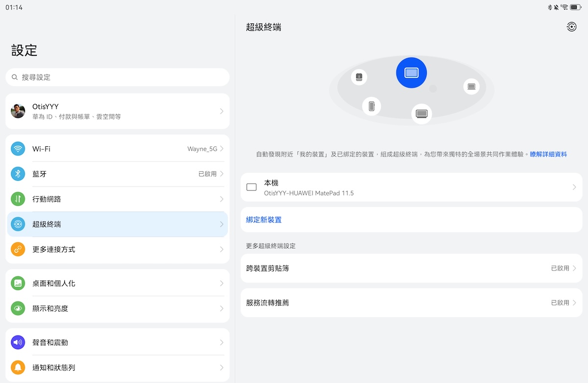588x383 pixels.
Task: Select the laptop device bubble
Action: [x=471, y=87]
